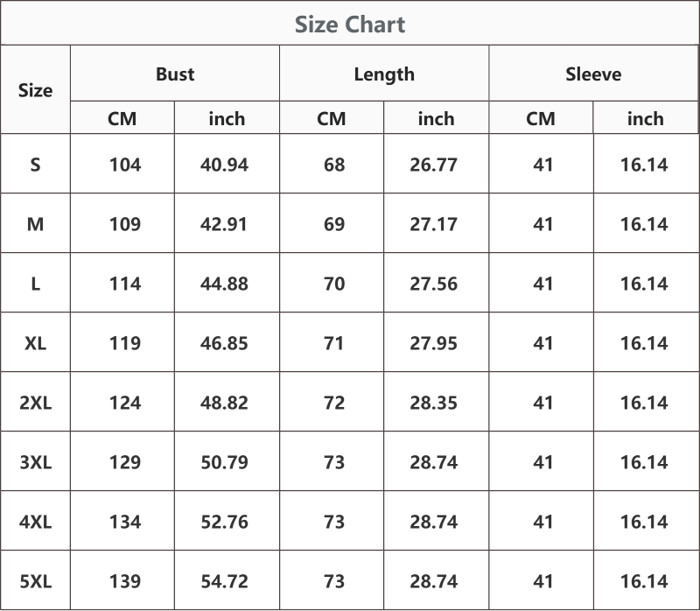Click the 3XL size row label
The width and height of the screenshot is (700, 611).
(35, 462)
